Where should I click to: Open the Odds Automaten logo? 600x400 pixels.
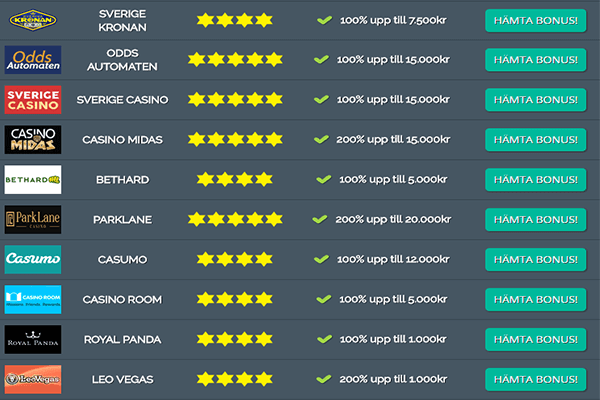click(x=32, y=60)
